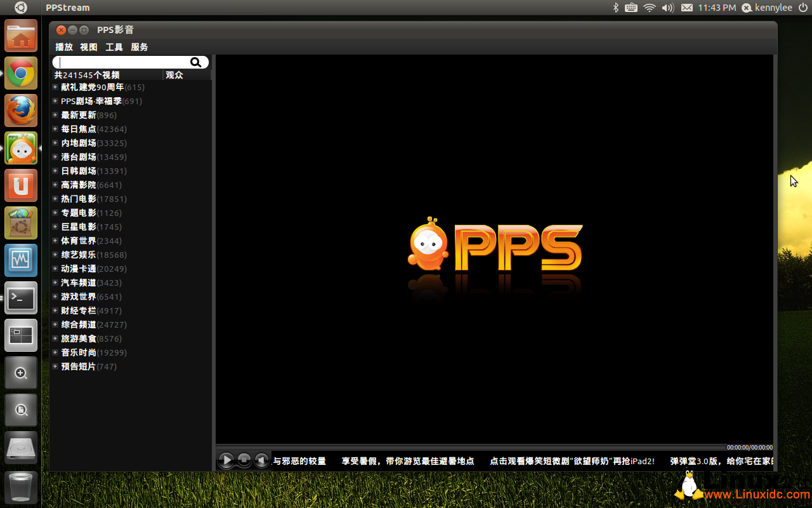Select the 音乐时尚 channel entry
Screen dimensions: 812x508
(x=79, y=352)
